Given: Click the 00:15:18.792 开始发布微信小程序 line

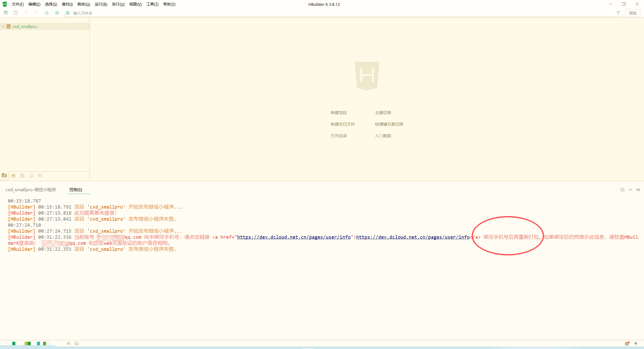Looking at the screenshot, I should coord(95,207).
